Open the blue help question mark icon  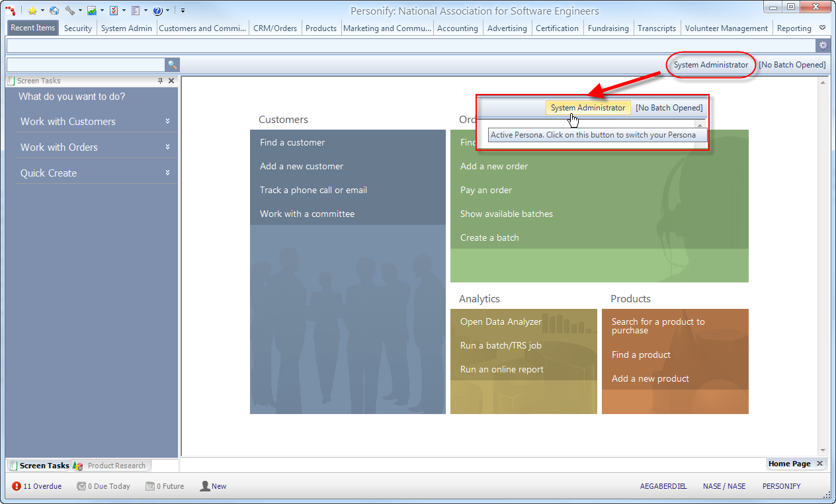click(157, 11)
